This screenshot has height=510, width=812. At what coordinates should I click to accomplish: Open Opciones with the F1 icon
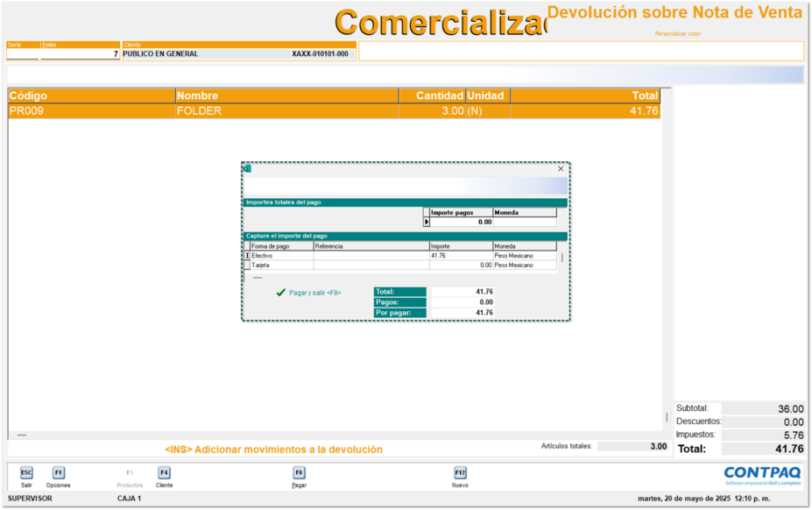pyautogui.click(x=58, y=472)
